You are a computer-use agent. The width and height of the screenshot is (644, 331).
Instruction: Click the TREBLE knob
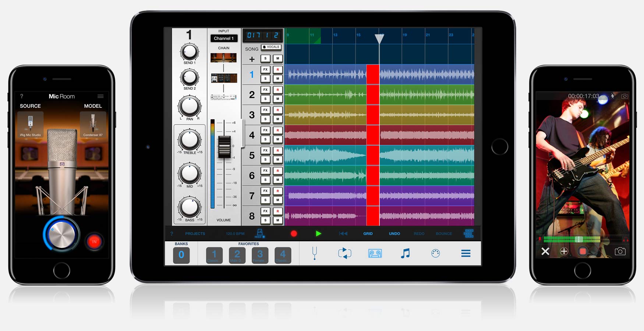(x=189, y=140)
